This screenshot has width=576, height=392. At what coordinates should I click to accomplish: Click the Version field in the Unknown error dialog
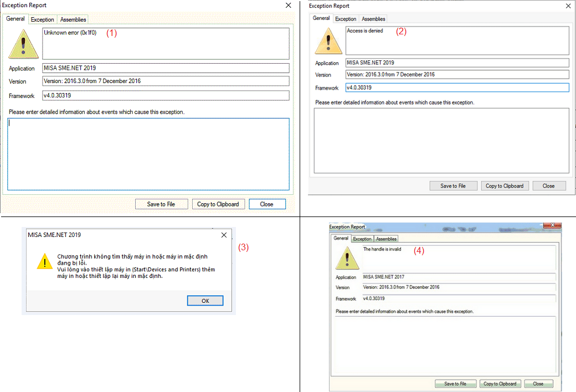click(x=166, y=81)
